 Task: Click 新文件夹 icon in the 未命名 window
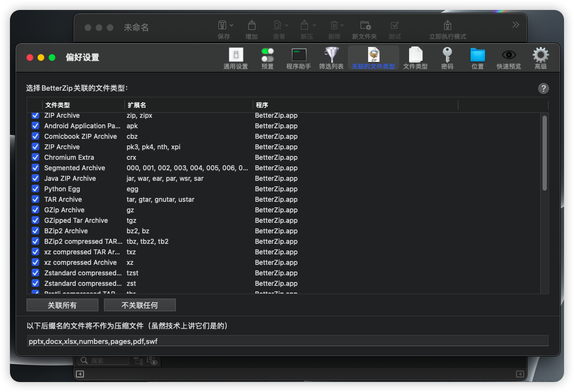coord(366,25)
